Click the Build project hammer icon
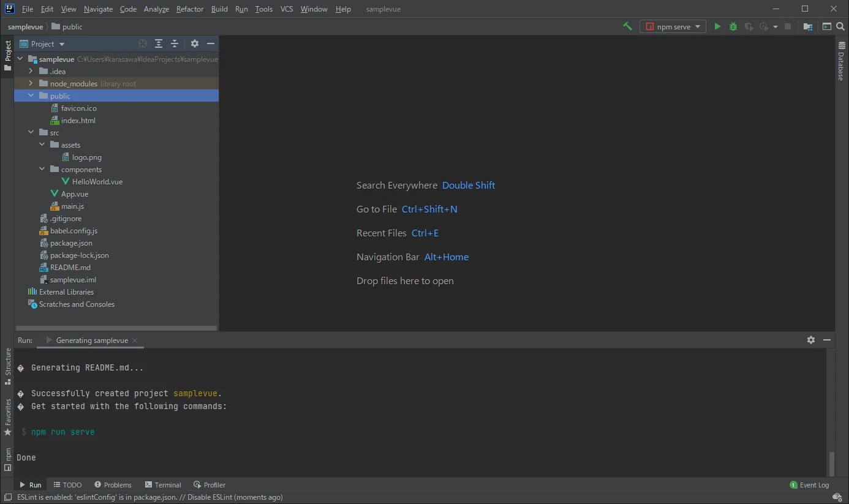Viewport: 849px width, 504px height. coord(627,27)
